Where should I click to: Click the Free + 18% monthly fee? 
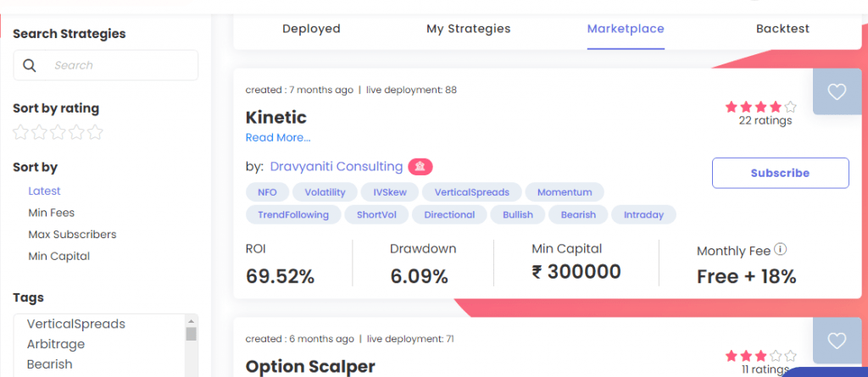tap(746, 275)
